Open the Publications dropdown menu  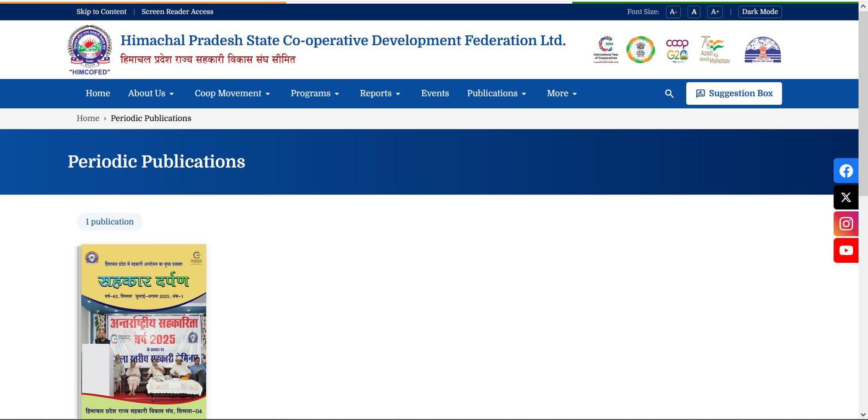point(496,94)
